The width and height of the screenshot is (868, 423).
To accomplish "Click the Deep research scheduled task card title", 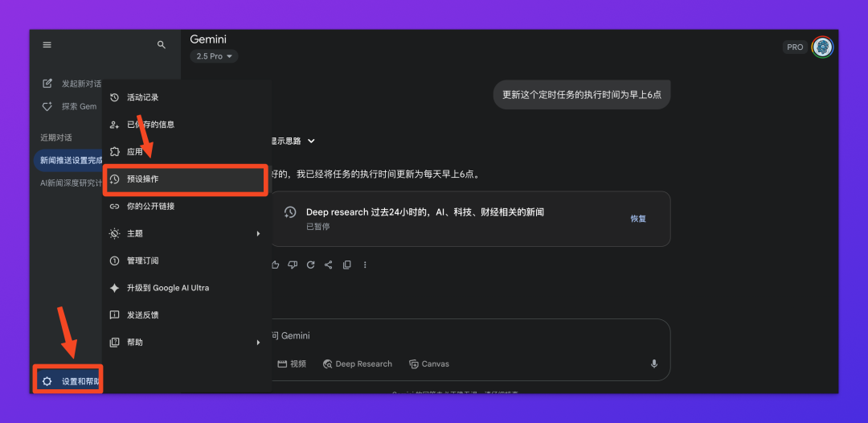I will coord(425,212).
